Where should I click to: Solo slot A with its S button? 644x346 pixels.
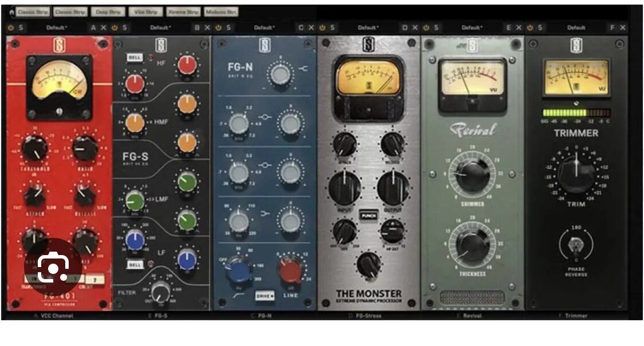(21, 28)
